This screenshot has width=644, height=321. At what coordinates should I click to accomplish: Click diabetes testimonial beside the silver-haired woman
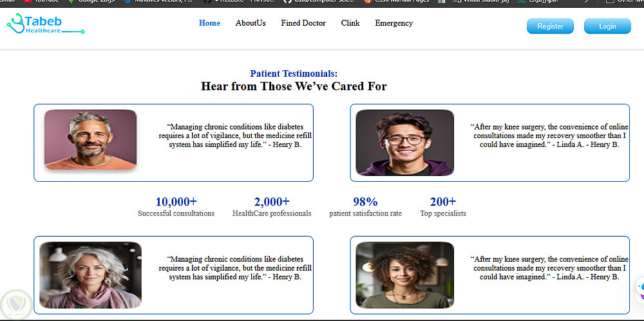pos(235,268)
